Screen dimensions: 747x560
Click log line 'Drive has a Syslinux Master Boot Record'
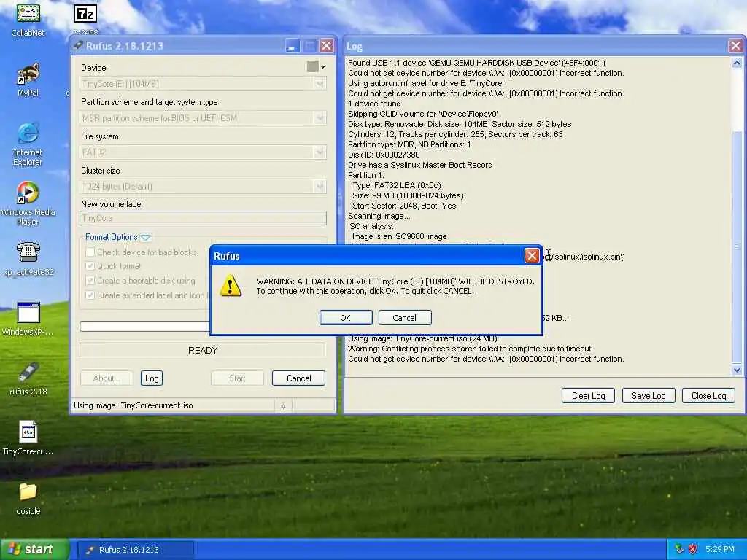click(420, 165)
